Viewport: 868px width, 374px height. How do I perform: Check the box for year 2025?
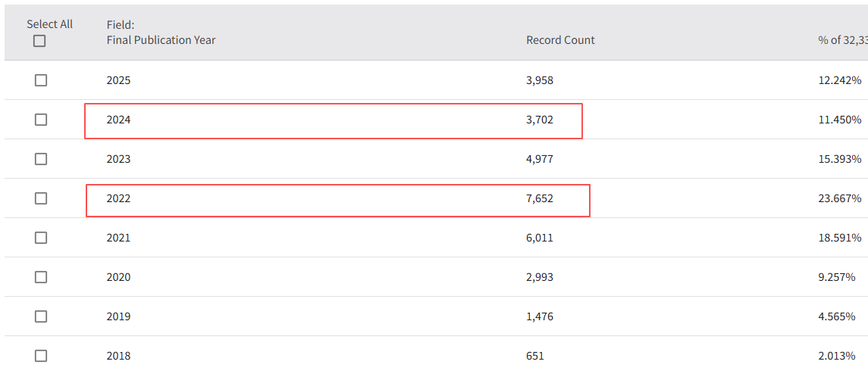(41, 80)
